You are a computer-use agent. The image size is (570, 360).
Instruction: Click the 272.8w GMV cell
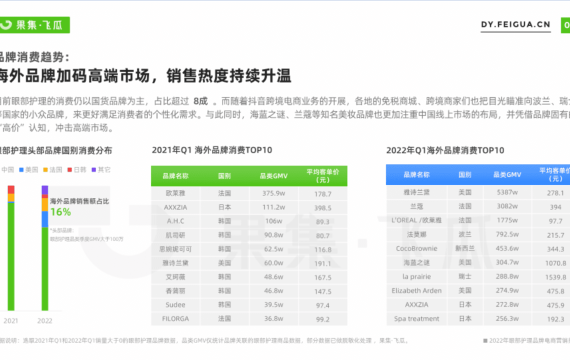pyautogui.click(x=507, y=305)
